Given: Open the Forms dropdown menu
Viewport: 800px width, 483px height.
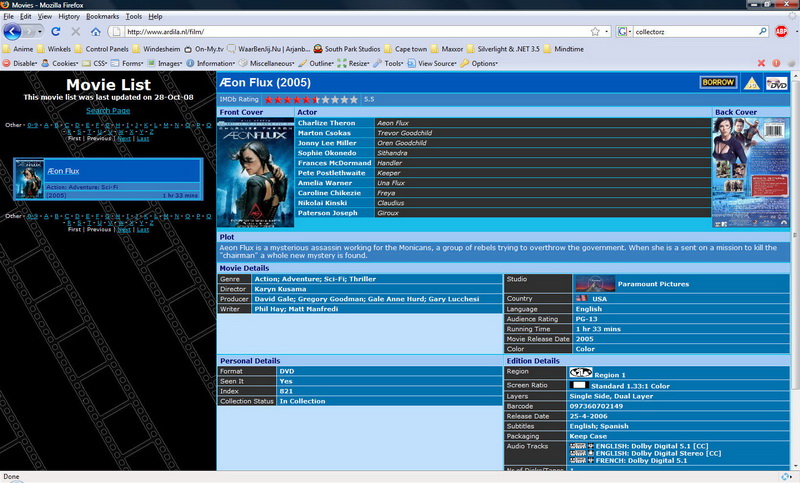Looking at the screenshot, I should [127, 63].
